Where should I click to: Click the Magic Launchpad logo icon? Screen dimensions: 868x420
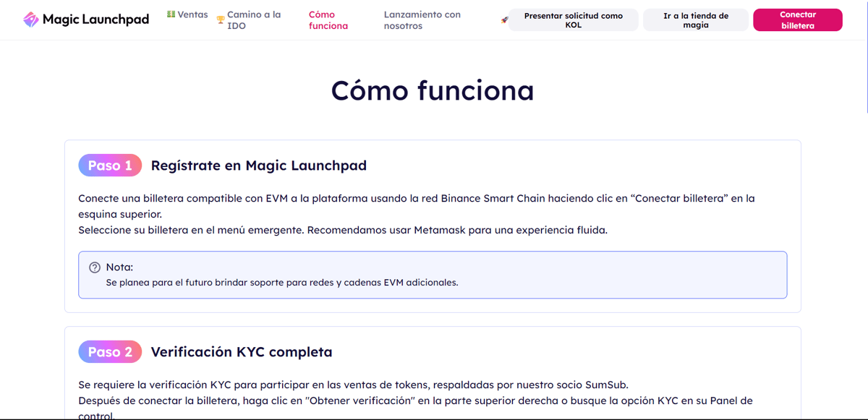tap(31, 20)
